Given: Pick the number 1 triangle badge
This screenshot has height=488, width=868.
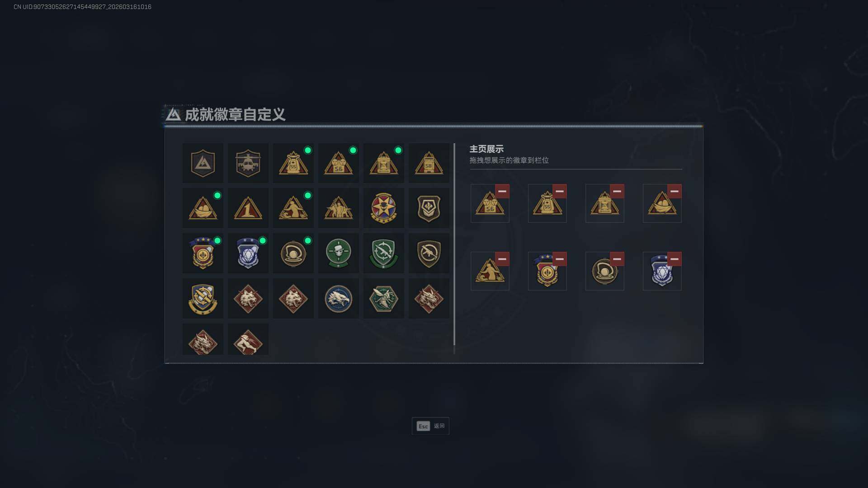Looking at the screenshot, I should (x=248, y=208).
